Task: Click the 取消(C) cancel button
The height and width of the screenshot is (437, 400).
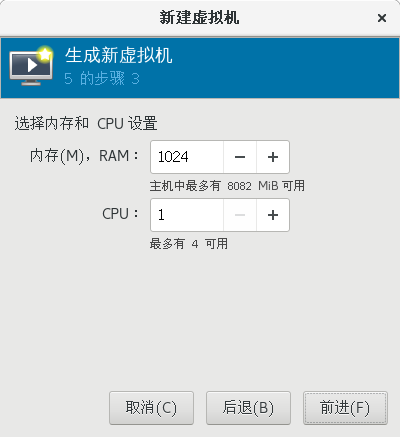Action: point(151,408)
